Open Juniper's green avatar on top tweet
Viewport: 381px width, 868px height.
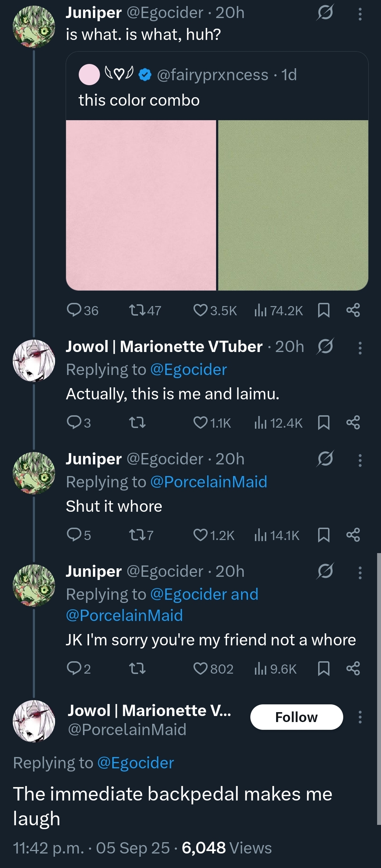tap(34, 27)
